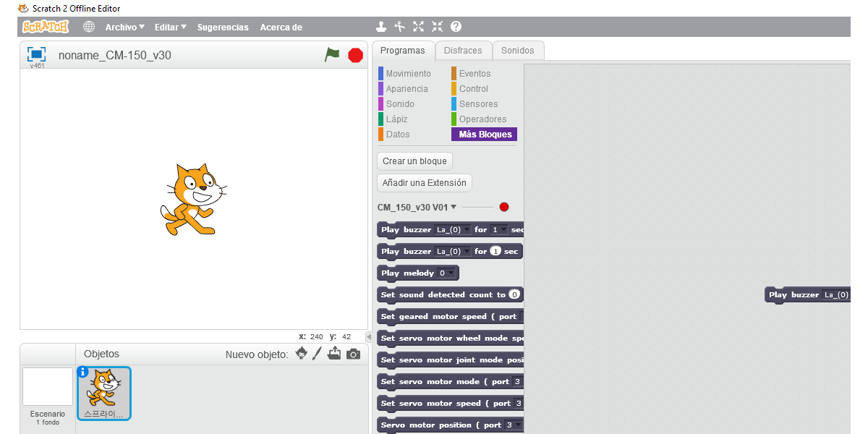Click the Crear un bloque button
868x434 pixels.
click(415, 161)
